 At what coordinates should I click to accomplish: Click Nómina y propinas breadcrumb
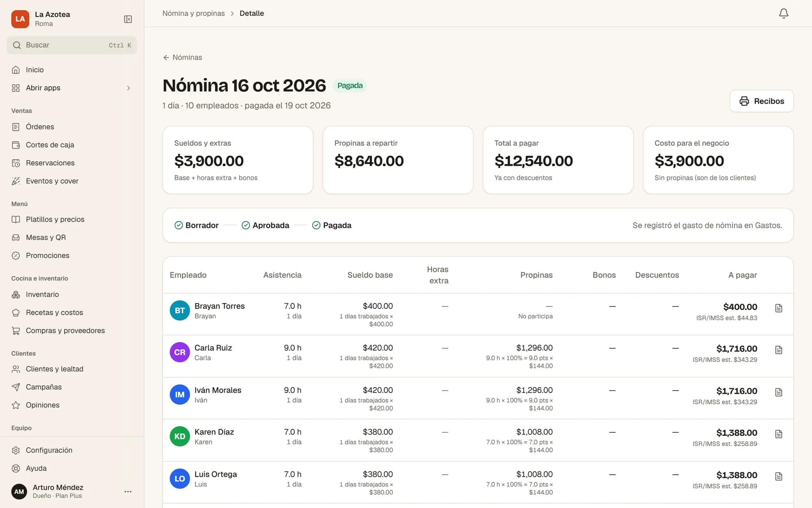(194, 13)
